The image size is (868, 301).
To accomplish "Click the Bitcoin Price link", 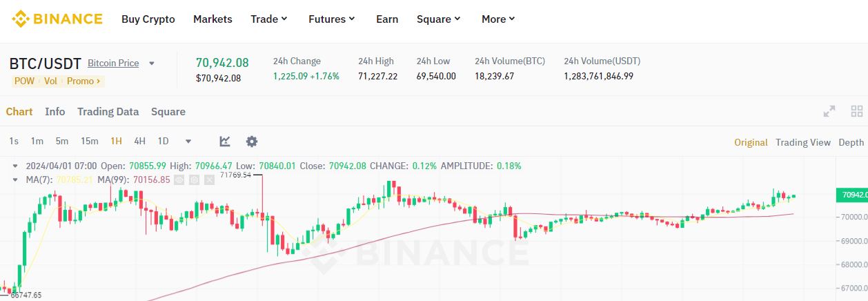I will pos(113,63).
